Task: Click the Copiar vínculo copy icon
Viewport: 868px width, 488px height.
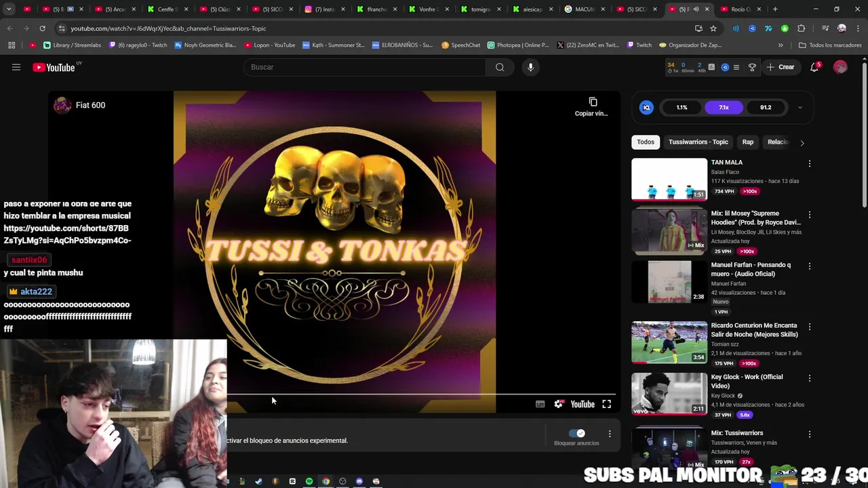Action: click(593, 102)
